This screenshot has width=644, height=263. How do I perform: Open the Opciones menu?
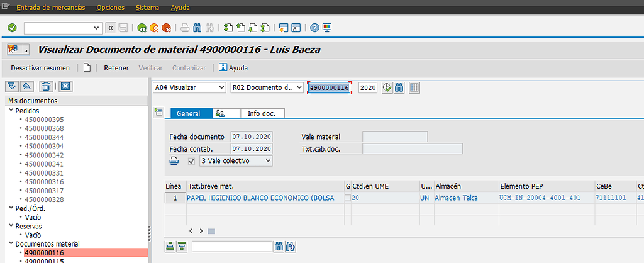coord(111,8)
